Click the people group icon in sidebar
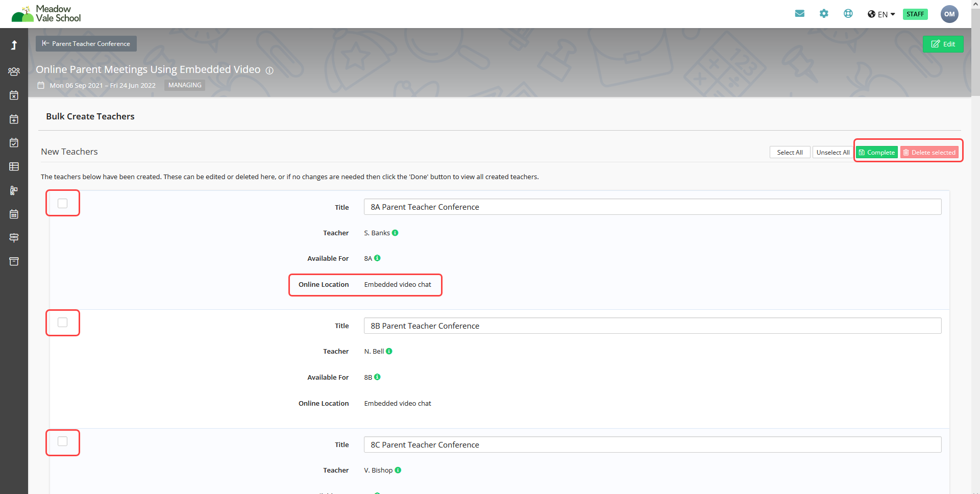This screenshot has width=980, height=494. 14,71
